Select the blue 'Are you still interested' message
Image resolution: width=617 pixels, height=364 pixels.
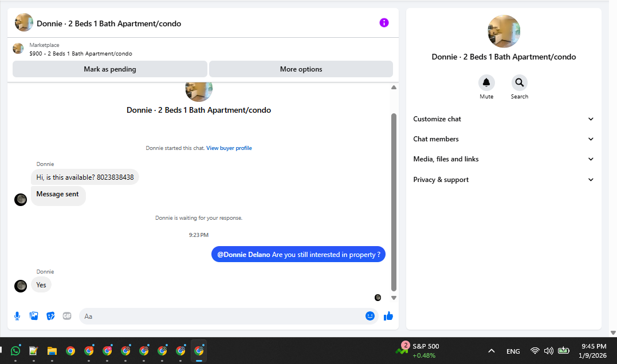click(x=298, y=254)
